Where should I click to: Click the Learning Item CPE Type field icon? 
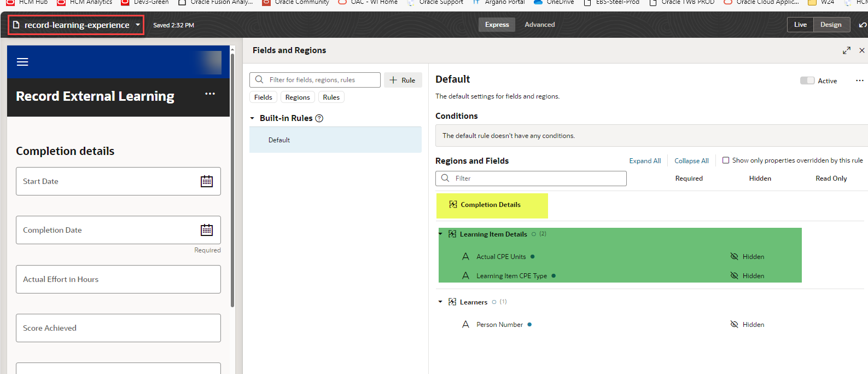pyautogui.click(x=465, y=275)
